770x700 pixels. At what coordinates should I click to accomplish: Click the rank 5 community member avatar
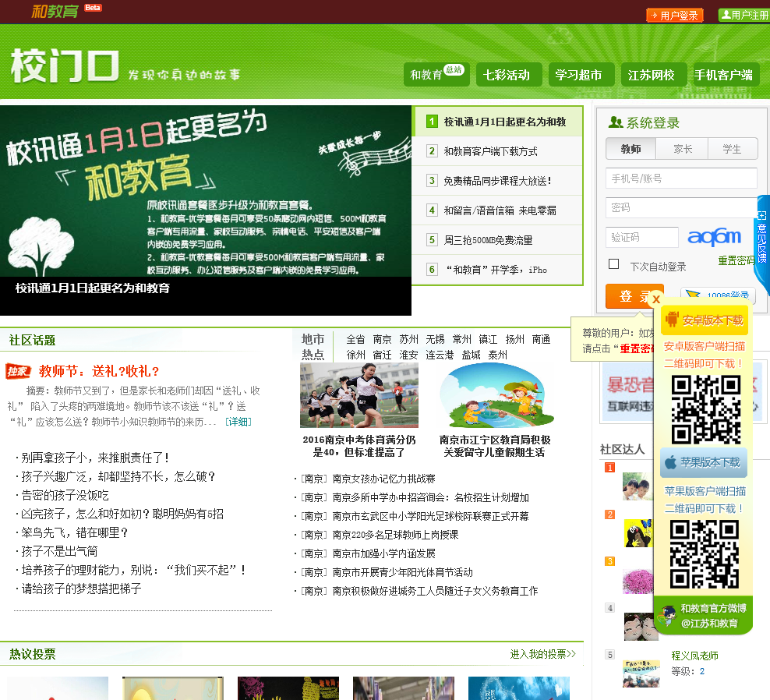click(641, 674)
